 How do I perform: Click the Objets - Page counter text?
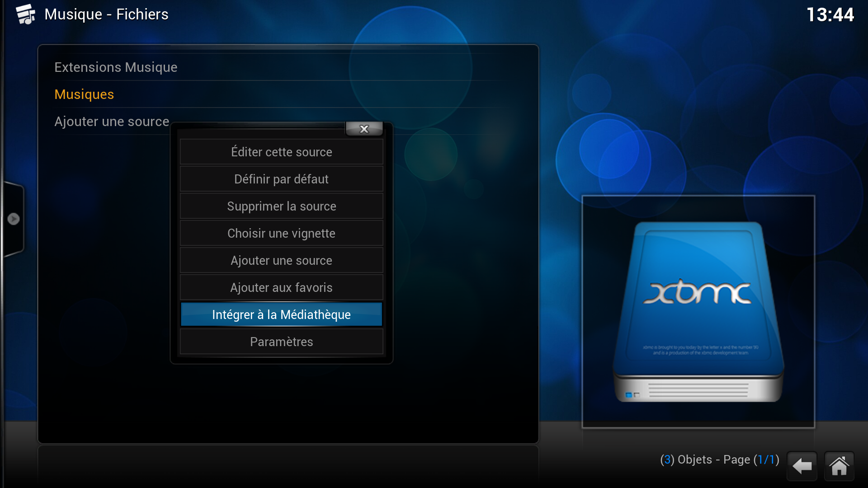[x=720, y=460]
